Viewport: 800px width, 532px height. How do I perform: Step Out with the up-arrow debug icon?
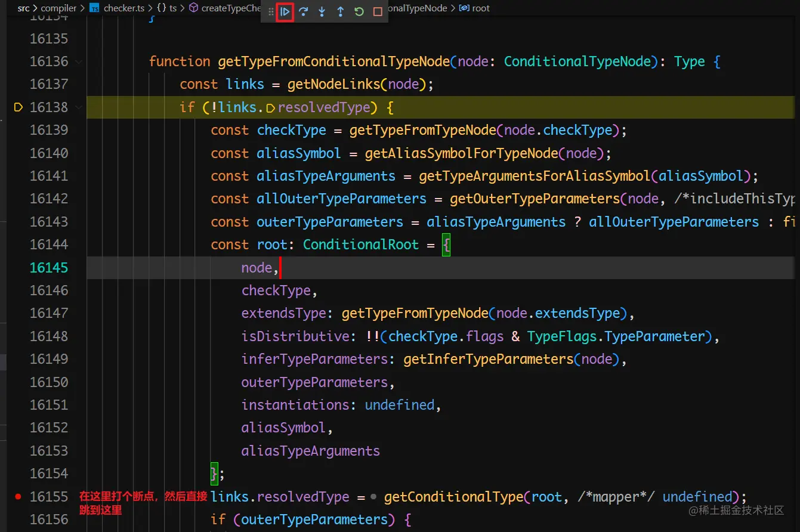coord(341,11)
